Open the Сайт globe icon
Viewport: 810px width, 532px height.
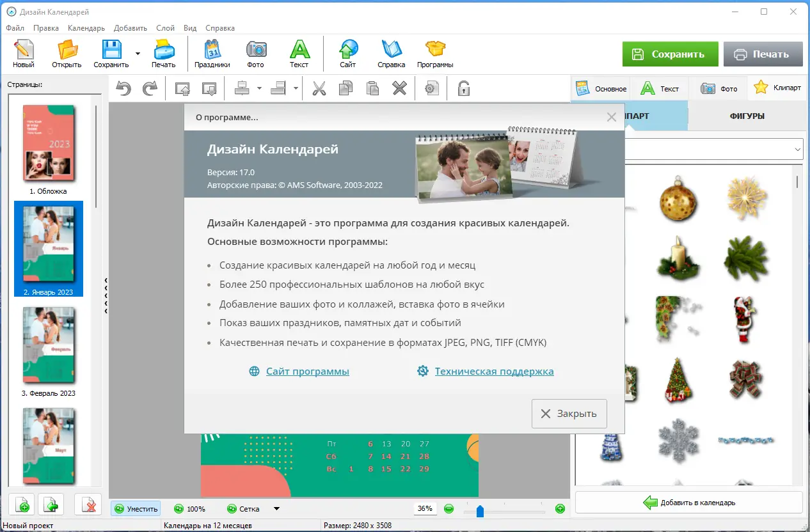pos(348,54)
